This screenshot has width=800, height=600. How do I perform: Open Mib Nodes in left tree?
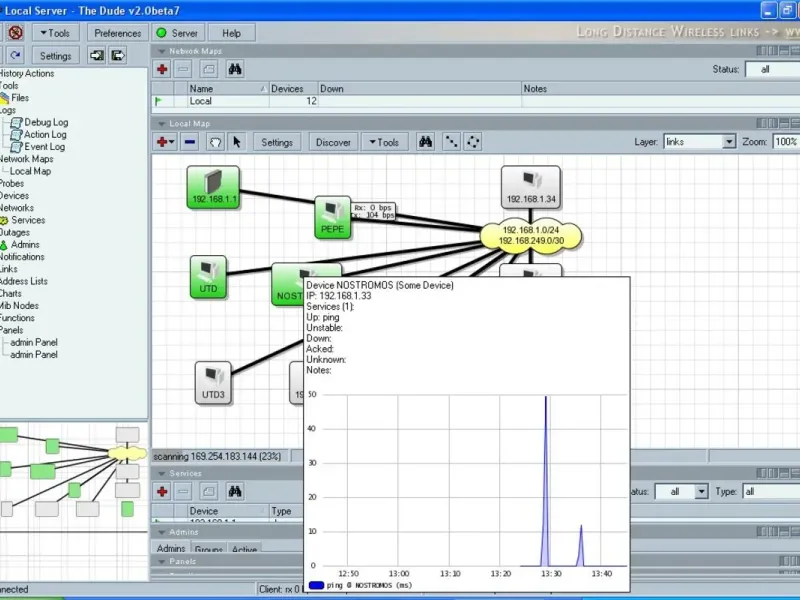tap(19, 306)
